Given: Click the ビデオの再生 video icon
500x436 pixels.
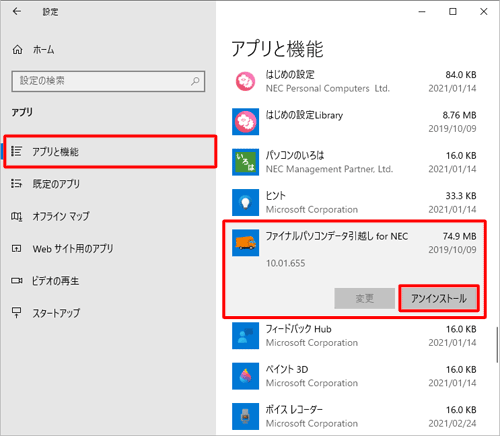Looking at the screenshot, I should point(16,281).
